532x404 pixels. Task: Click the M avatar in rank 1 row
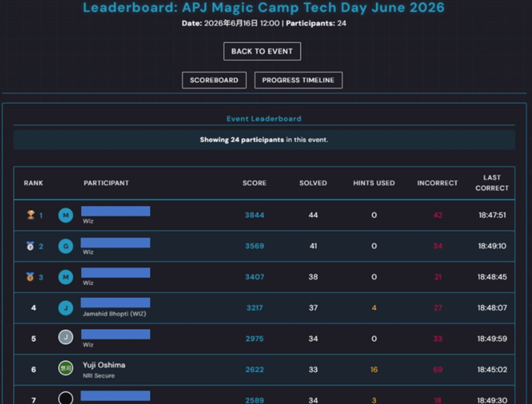66,215
